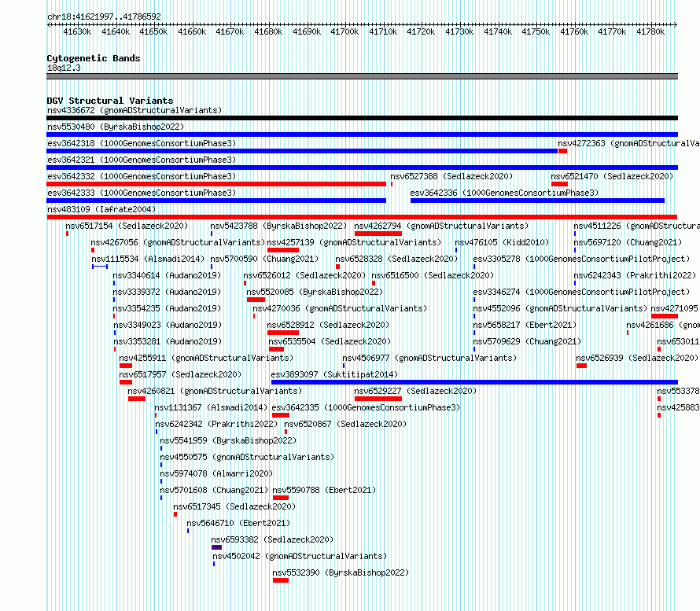Click the long blue esv3893097 bar
700x611 pixels.
coord(474,382)
